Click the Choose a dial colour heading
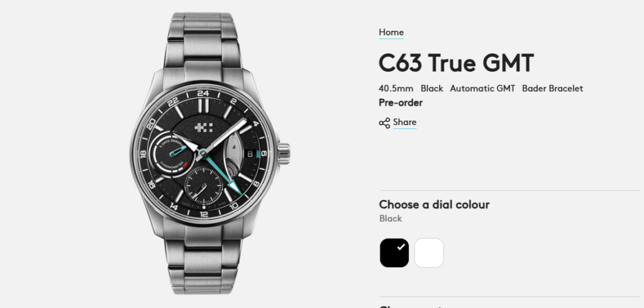 434,204
